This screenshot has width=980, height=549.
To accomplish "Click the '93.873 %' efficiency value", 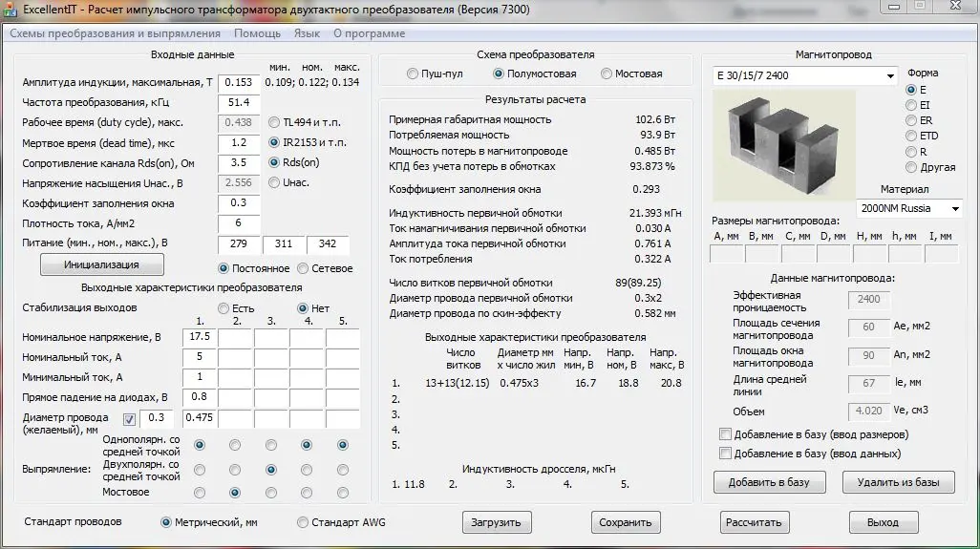I will click(x=651, y=167).
